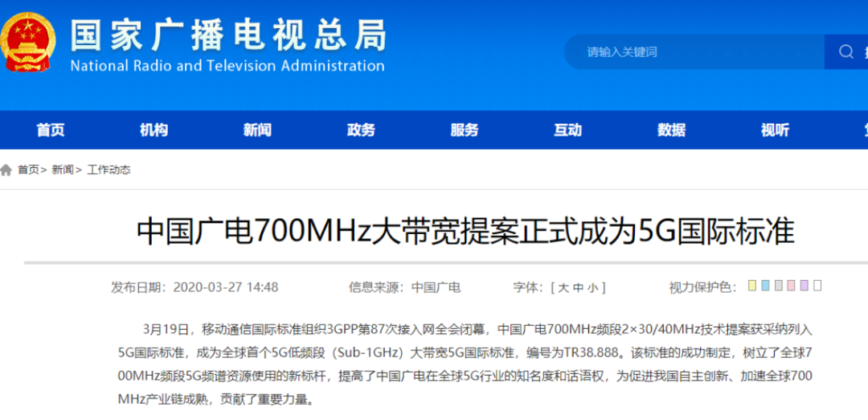Click the source text 中国广电
The width and height of the screenshot is (868, 420).
click(x=436, y=287)
